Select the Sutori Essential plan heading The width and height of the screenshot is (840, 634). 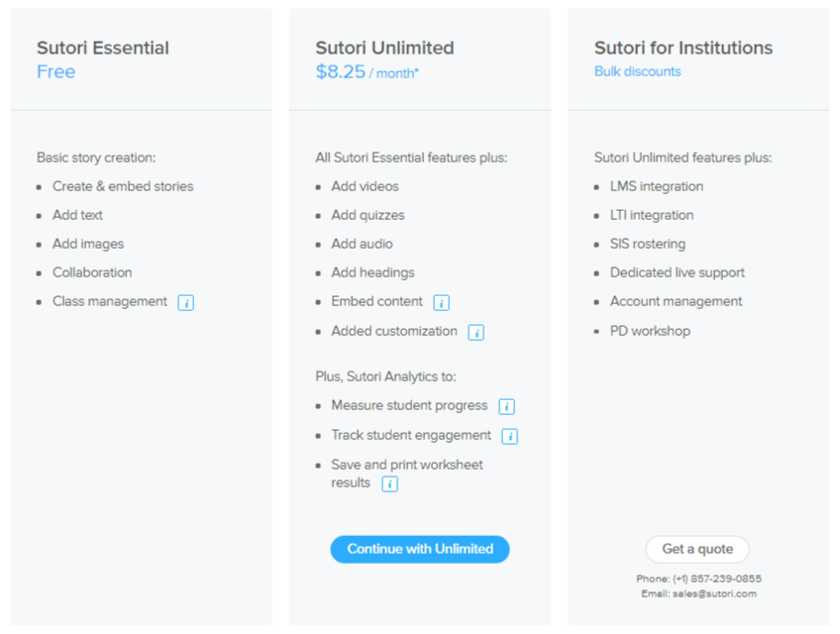[103, 48]
